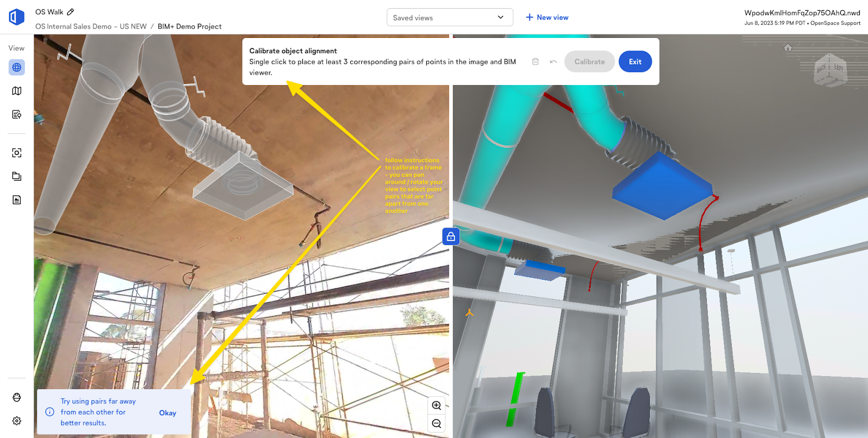Click the capture focus icon in sidebar
868x438 pixels.
tap(17, 153)
